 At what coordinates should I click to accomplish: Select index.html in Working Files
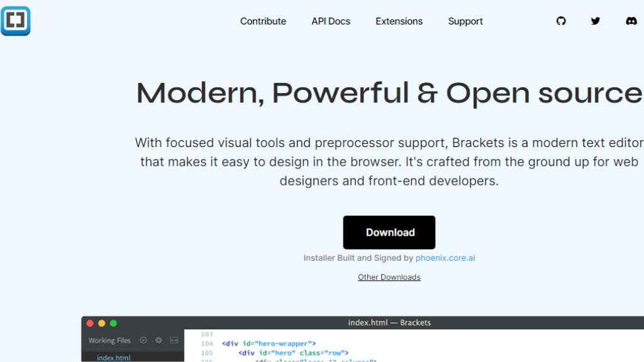pyautogui.click(x=114, y=358)
